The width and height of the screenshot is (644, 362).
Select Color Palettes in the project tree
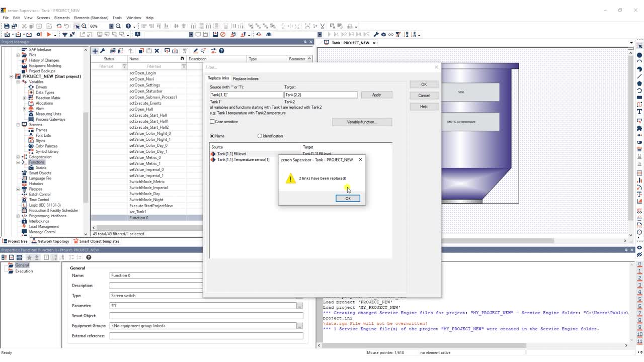click(46, 146)
